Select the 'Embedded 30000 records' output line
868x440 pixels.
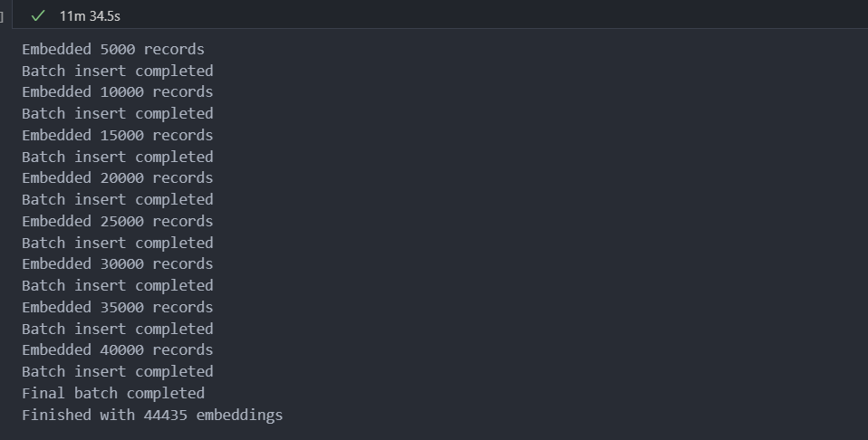coord(118,264)
